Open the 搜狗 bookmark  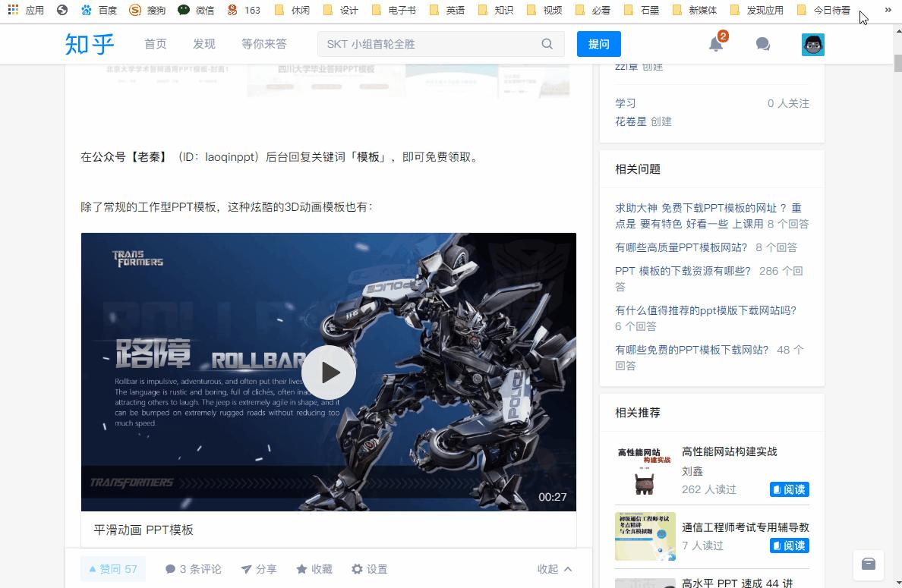(x=147, y=10)
